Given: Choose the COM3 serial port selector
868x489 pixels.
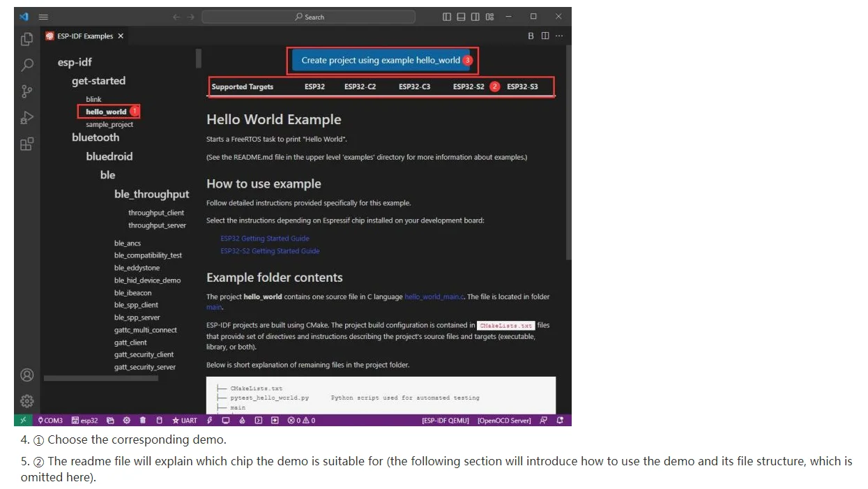Looking at the screenshot, I should pyautogui.click(x=50, y=421).
